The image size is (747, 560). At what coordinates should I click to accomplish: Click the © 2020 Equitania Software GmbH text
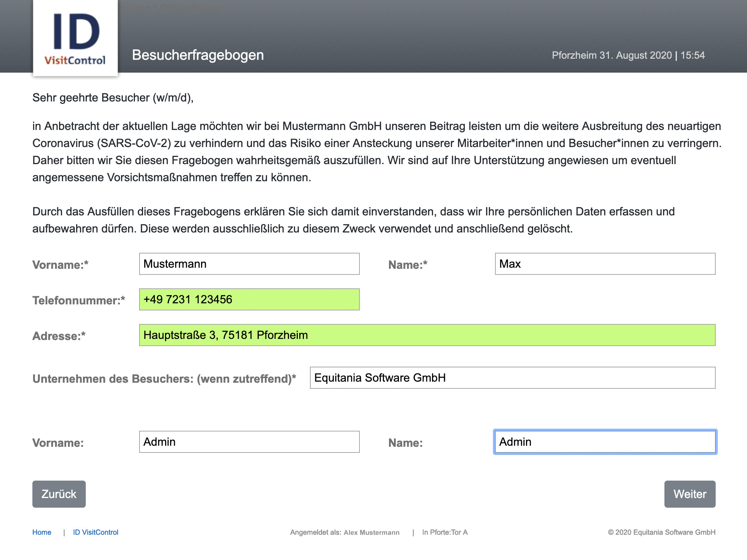pyautogui.click(x=662, y=532)
